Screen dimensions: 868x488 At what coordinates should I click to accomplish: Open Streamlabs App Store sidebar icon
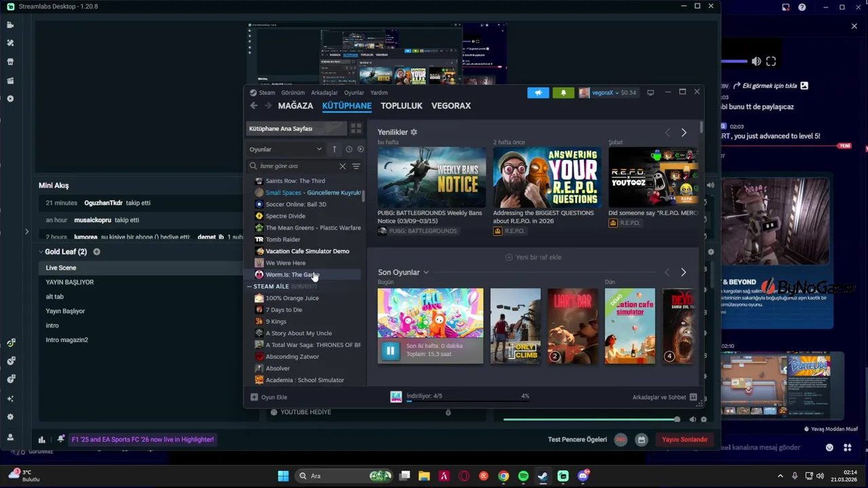[10, 62]
